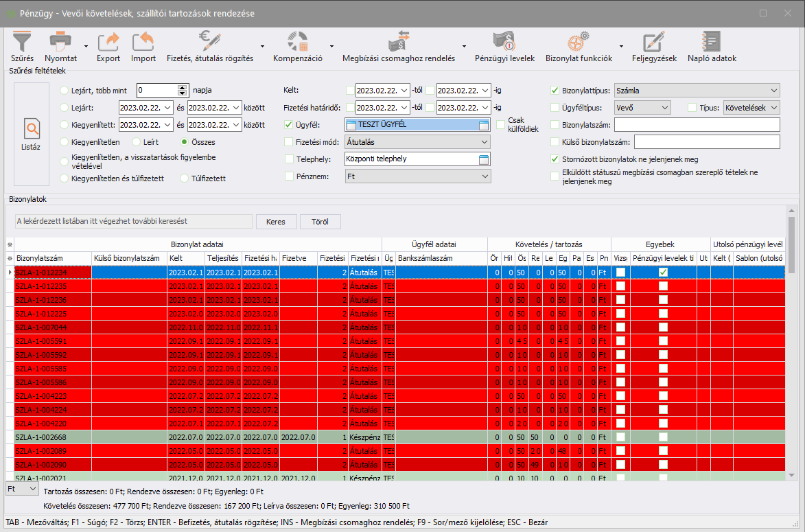Open Pénzügyi levelek from toolbar

click(504, 42)
